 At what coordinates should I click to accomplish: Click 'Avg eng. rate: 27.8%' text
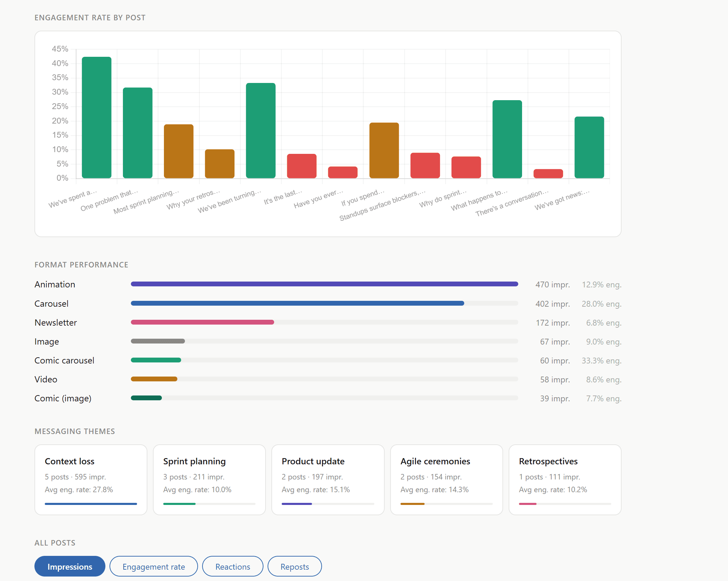pos(79,489)
